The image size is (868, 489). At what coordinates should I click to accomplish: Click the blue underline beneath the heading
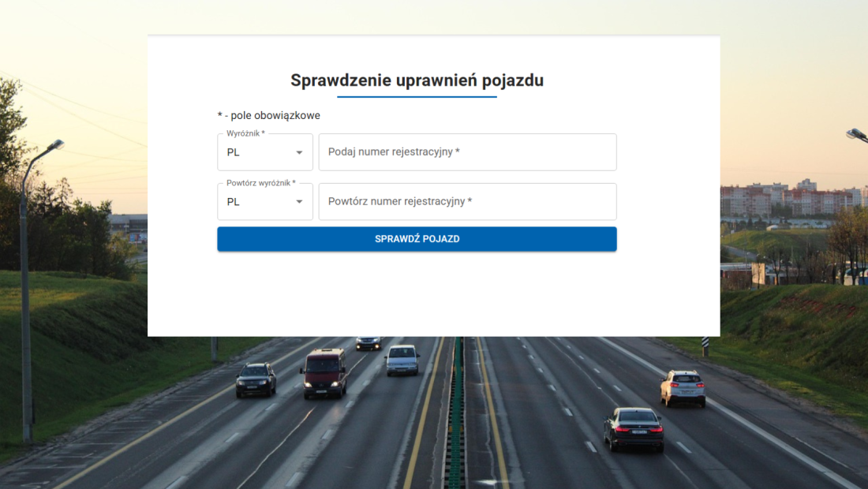pos(417,97)
